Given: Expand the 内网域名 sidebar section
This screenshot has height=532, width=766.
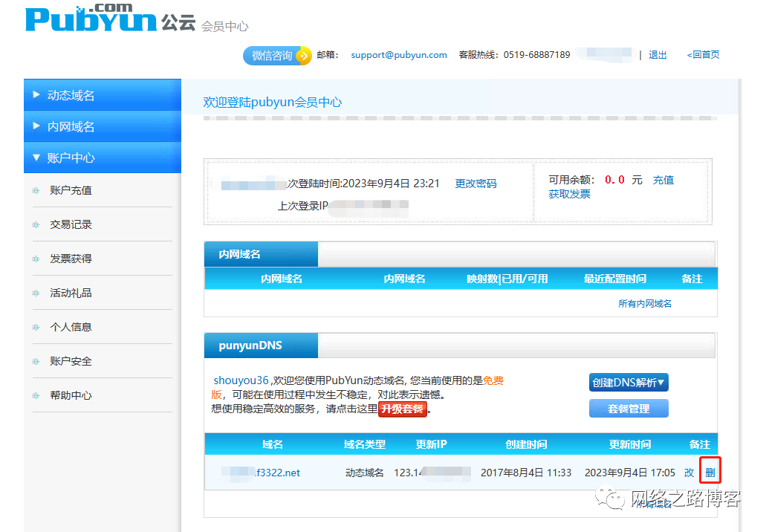Looking at the screenshot, I should tap(102, 126).
